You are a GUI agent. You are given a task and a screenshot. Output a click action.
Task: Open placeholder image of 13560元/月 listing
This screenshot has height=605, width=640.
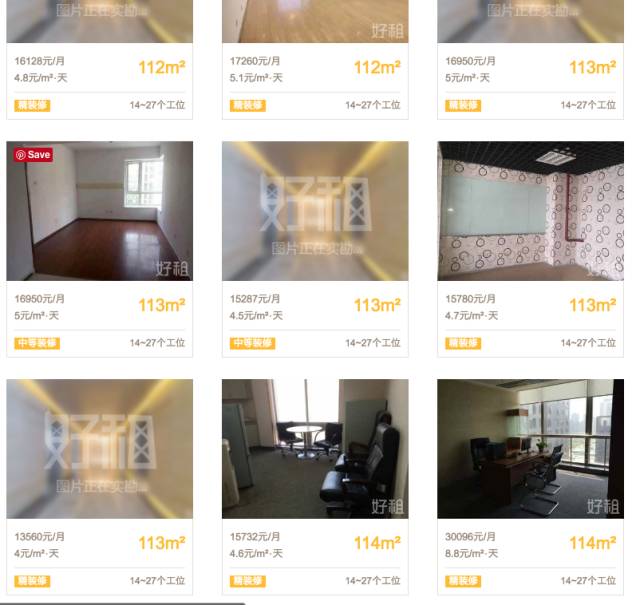click(x=100, y=449)
